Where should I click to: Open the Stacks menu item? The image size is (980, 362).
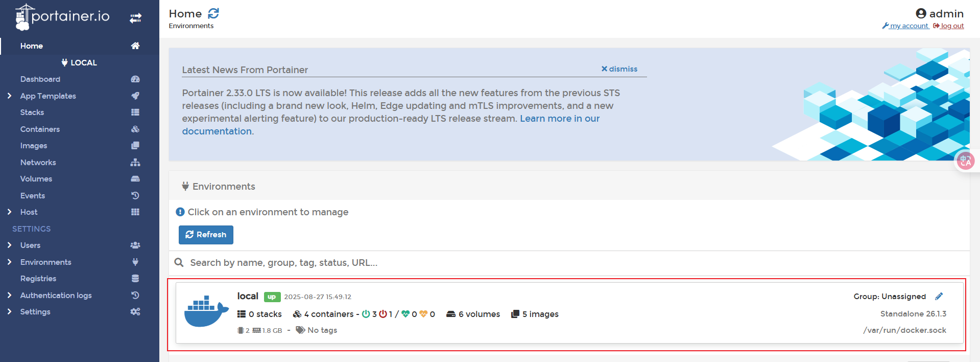pos(32,112)
